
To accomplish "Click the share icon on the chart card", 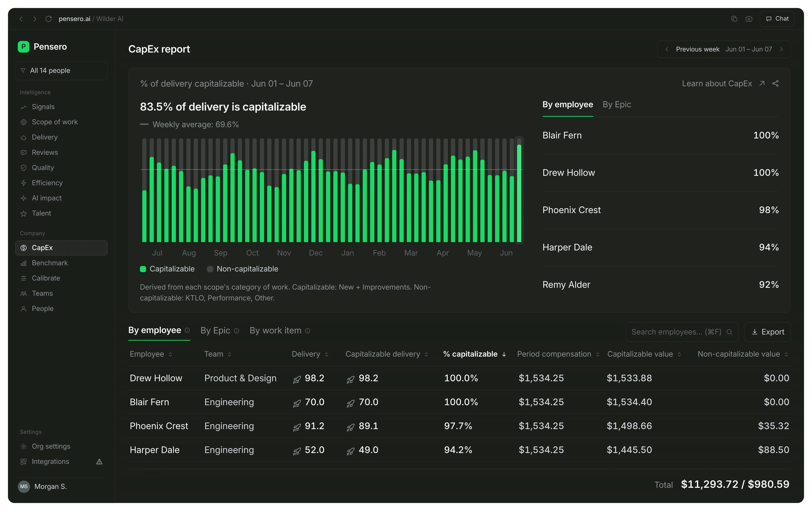I will pos(775,84).
